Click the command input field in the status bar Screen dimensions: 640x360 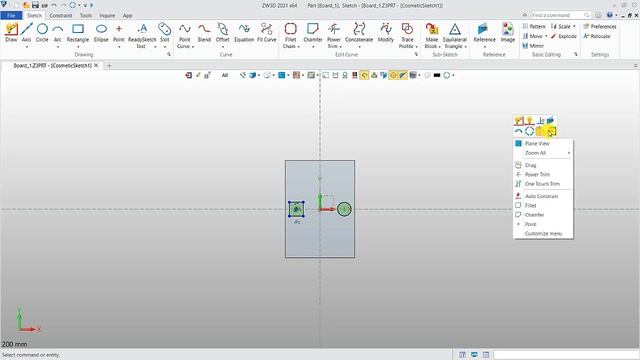[x=566, y=355]
